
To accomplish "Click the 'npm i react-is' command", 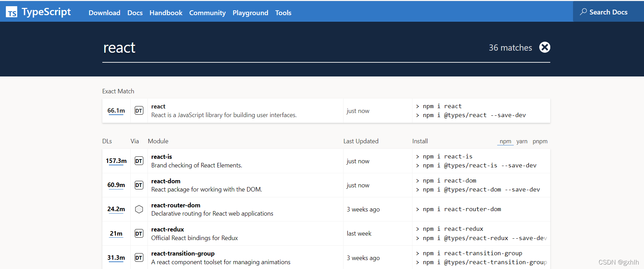I will pos(448,156).
